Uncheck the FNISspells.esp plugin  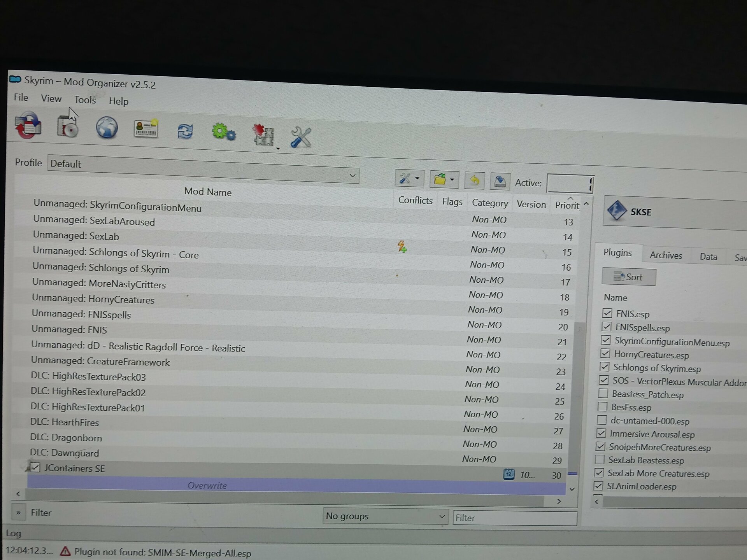click(x=606, y=326)
